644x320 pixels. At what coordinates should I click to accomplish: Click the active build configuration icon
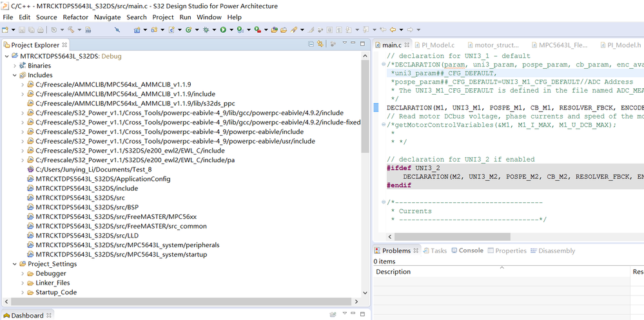click(54, 30)
